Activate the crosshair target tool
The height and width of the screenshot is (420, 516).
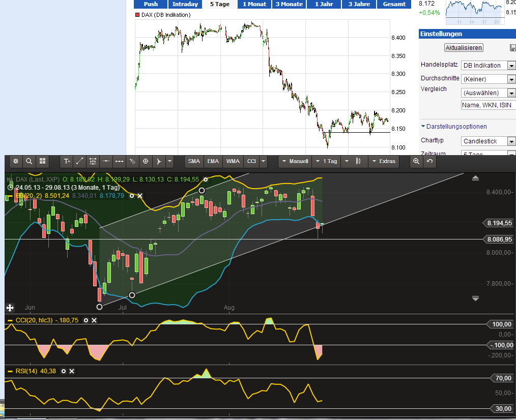click(x=146, y=161)
